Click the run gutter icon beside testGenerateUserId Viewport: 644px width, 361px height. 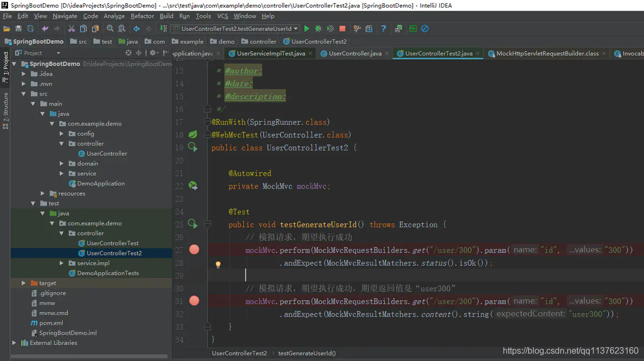(193, 224)
